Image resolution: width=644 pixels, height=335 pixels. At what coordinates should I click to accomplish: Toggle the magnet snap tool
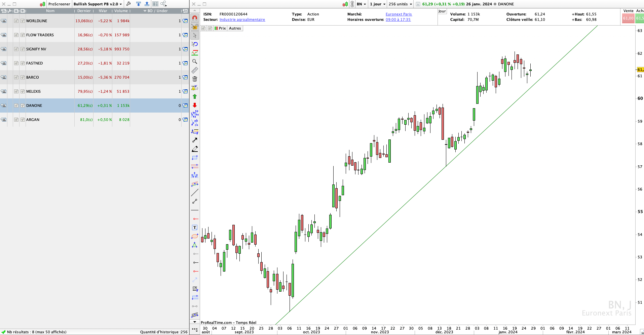pos(195,18)
